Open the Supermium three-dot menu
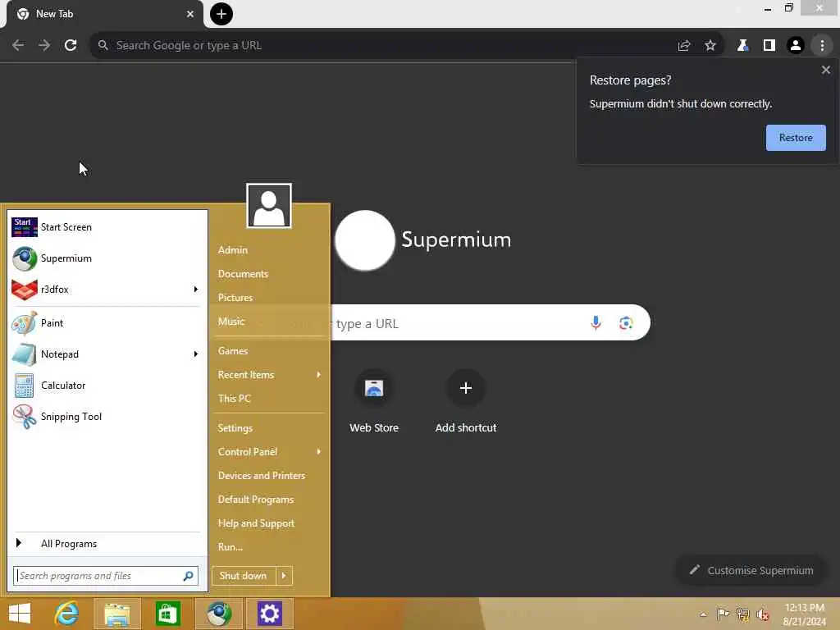Image resolution: width=840 pixels, height=630 pixels. 822,46
